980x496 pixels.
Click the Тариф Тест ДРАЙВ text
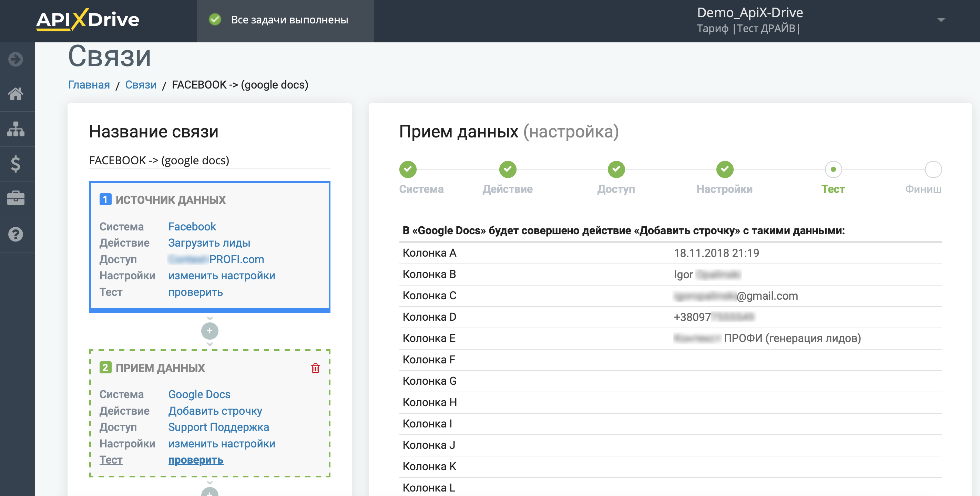coord(748,29)
